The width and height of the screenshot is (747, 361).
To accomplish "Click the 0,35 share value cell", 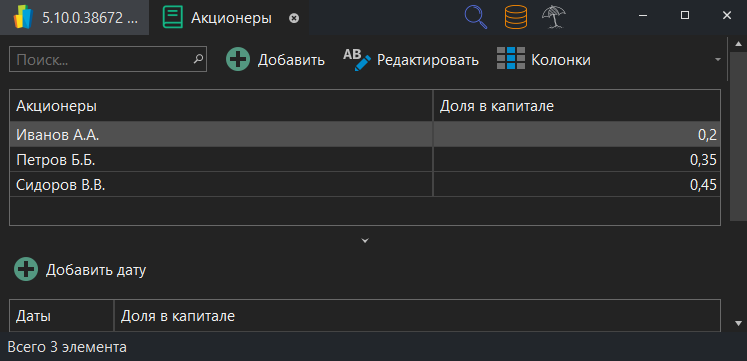I will (x=576, y=160).
